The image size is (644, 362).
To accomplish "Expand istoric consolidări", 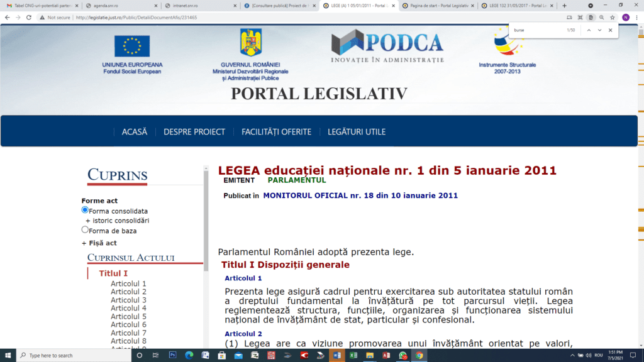I will [x=117, y=221].
